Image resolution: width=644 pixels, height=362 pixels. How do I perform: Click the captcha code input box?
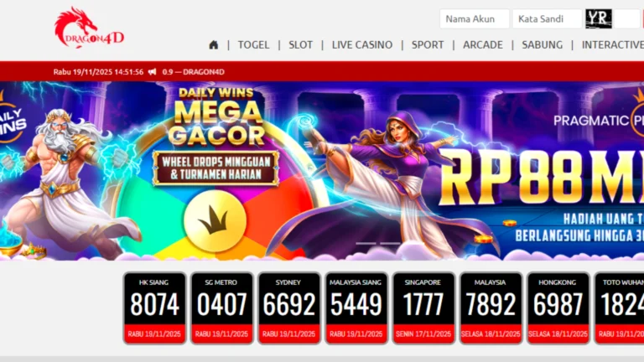(x=626, y=19)
